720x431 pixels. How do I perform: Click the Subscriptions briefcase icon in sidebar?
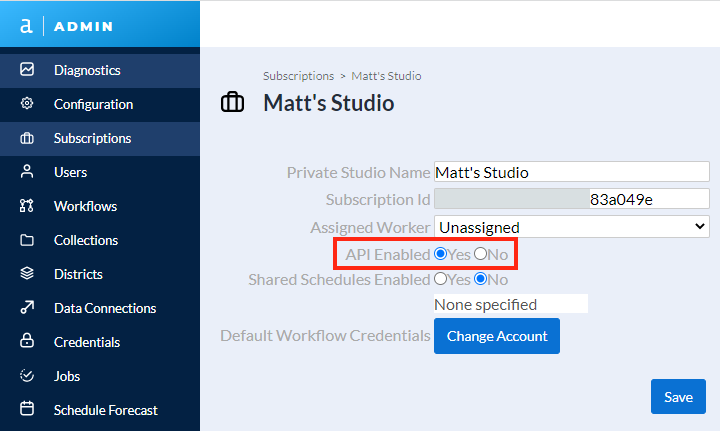tap(27, 138)
